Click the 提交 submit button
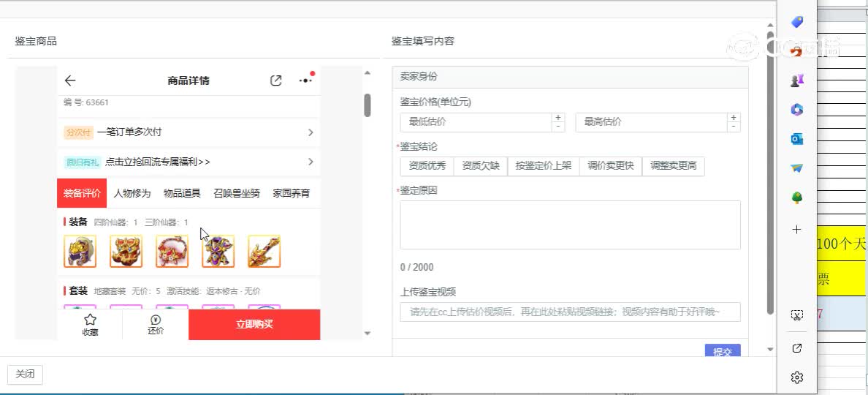 pyautogui.click(x=723, y=351)
